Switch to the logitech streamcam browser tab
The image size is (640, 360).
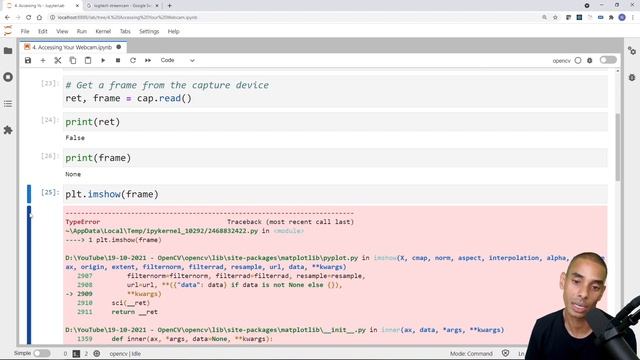click(122, 6)
